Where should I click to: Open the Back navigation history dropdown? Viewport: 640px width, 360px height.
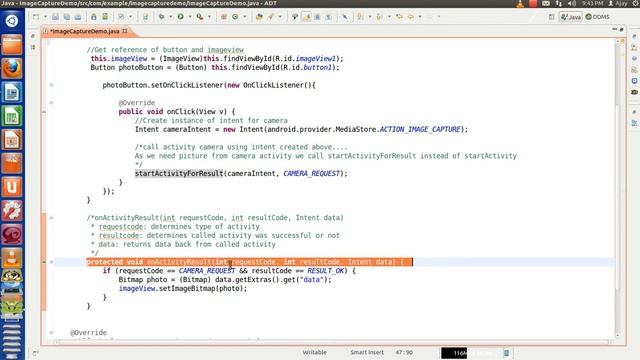click(420, 17)
